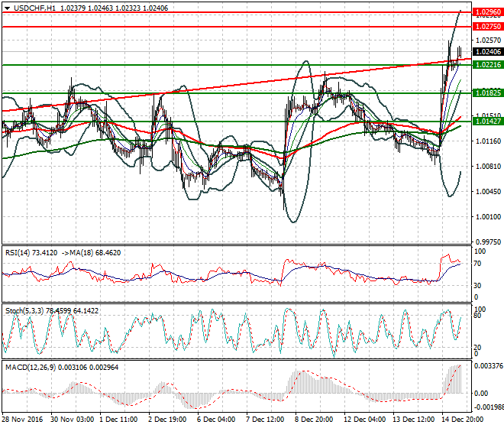
Task: Click the Stochastic scale value 80
Action: click(478, 316)
